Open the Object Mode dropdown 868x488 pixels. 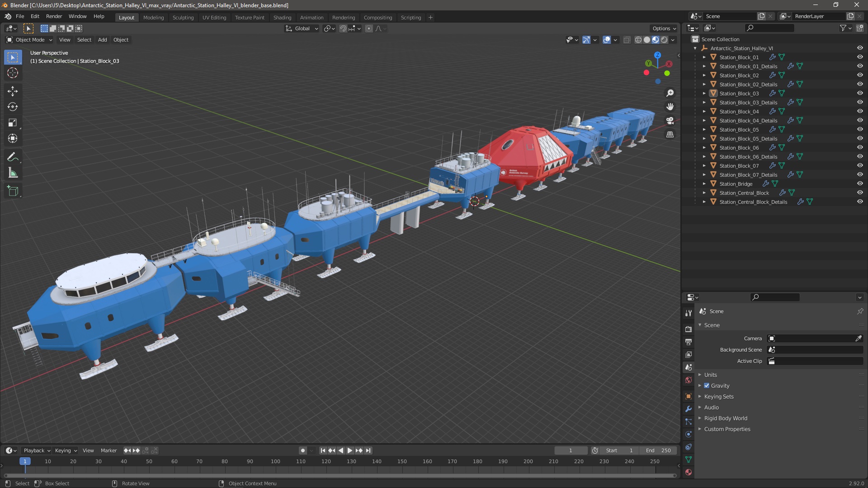[x=29, y=40]
